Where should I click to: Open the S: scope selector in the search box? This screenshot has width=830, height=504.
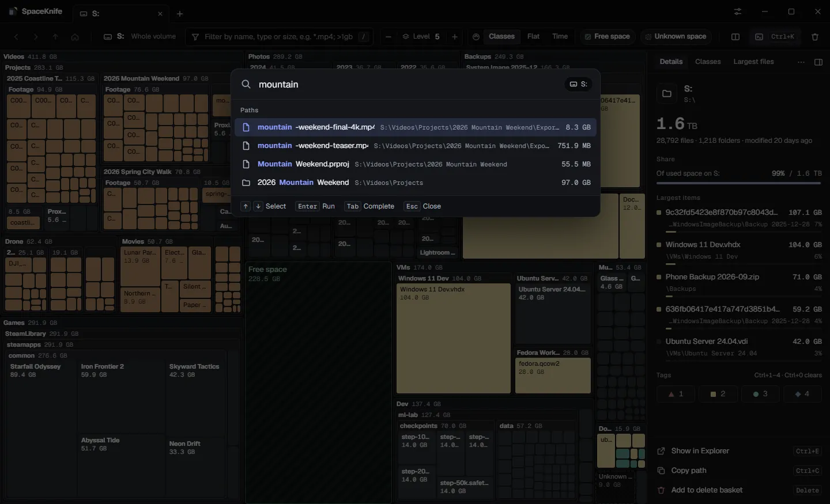(578, 84)
